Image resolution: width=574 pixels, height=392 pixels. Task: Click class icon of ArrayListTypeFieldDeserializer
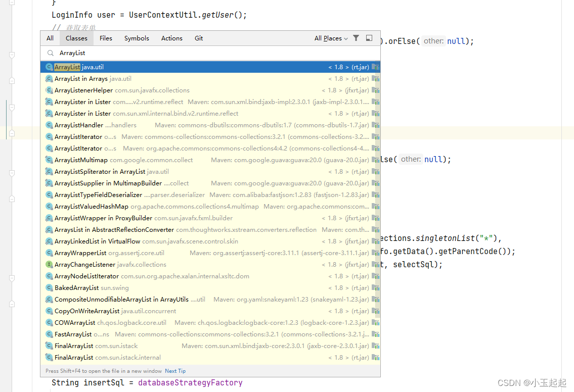[x=49, y=195]
